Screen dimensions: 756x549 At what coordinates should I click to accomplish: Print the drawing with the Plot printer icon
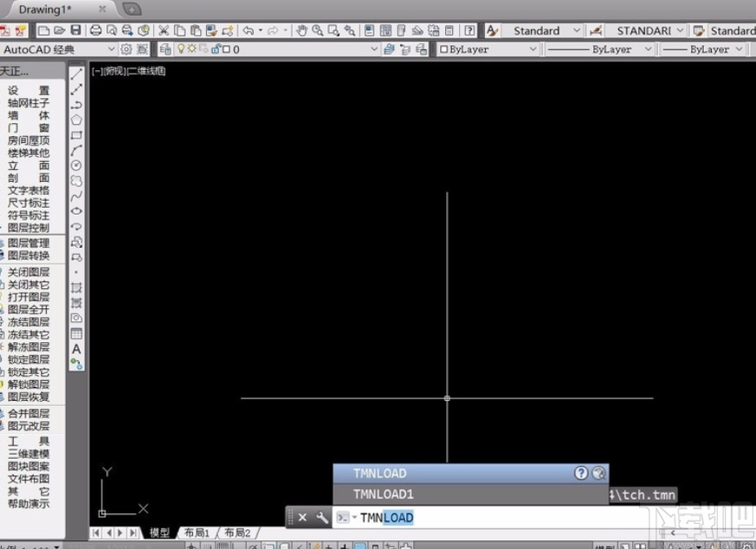click(x=95, y=31)
